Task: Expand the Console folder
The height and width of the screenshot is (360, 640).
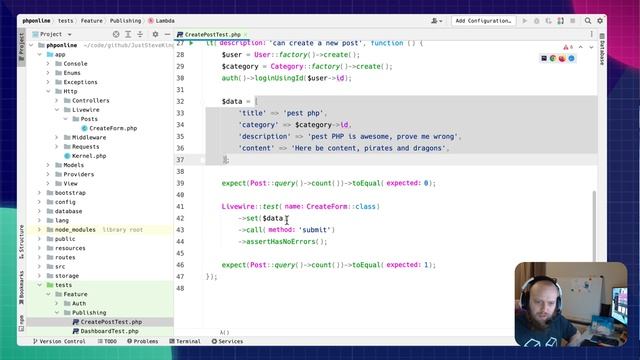Action: pyautogui.click(x=48, y=64)
